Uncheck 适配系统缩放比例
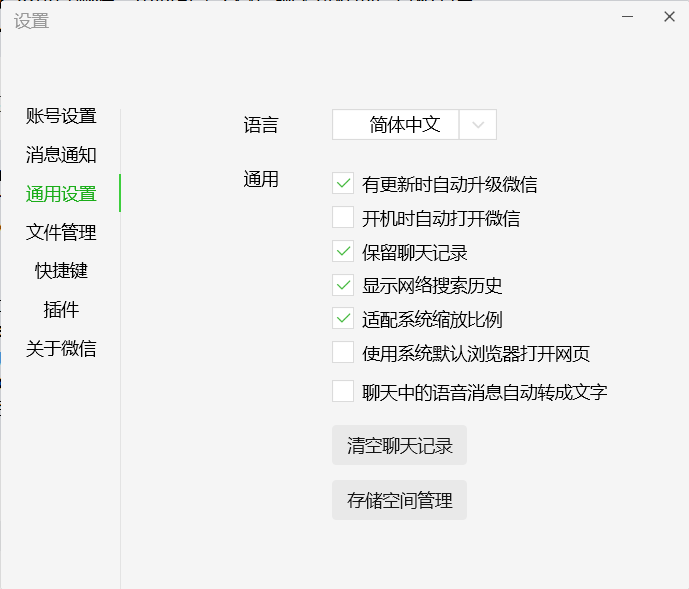 (343, 318)
